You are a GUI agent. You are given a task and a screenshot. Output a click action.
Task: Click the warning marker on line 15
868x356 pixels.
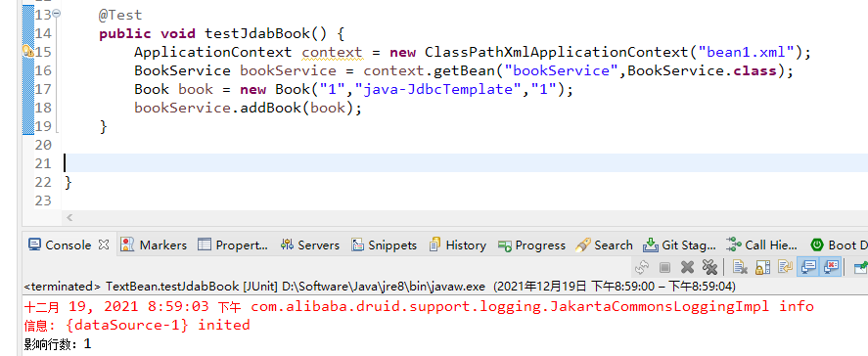pyautogui.click(x=27, y=52)
